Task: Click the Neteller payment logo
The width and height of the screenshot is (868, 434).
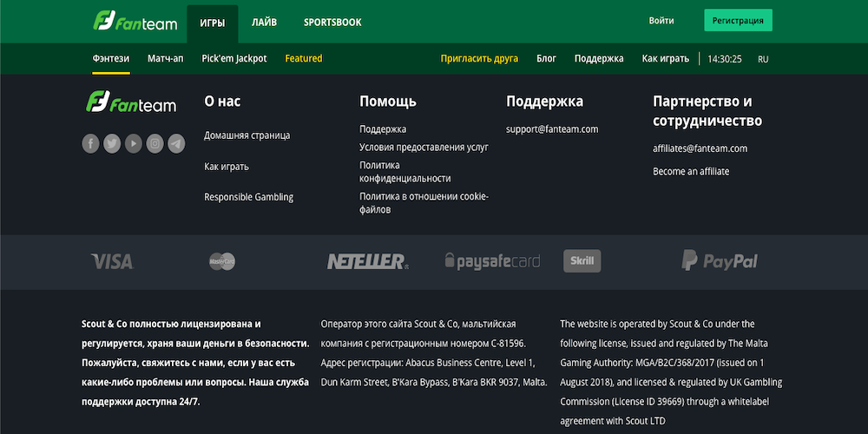Action: click(x=367, y=261)
